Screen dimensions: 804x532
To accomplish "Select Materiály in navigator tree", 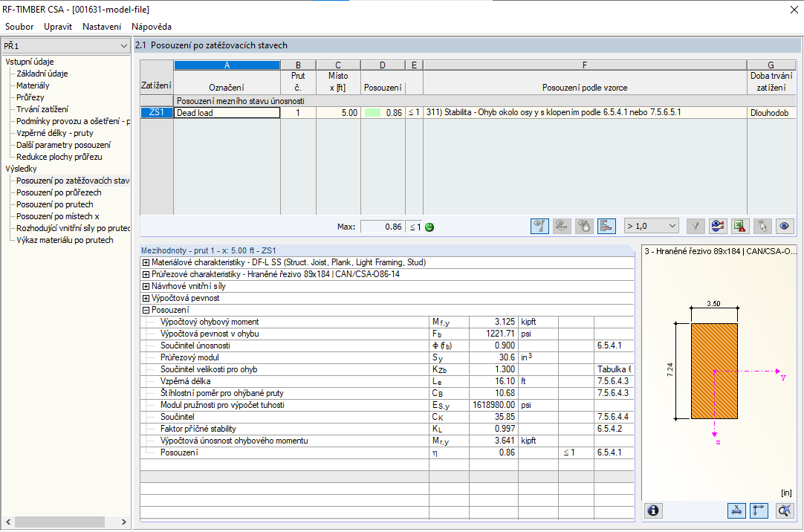I will point(33,85).
